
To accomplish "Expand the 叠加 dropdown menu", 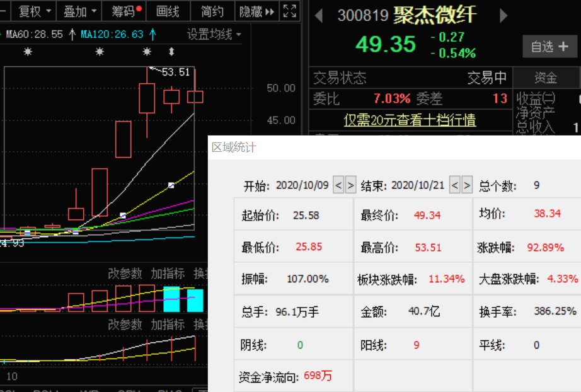I will click(x=79, y=11).
